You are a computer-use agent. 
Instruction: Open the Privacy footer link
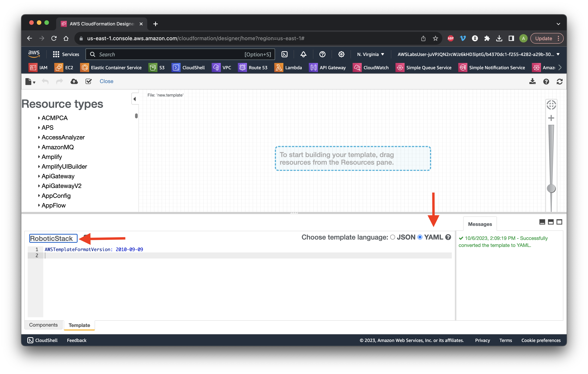(482, 340)
